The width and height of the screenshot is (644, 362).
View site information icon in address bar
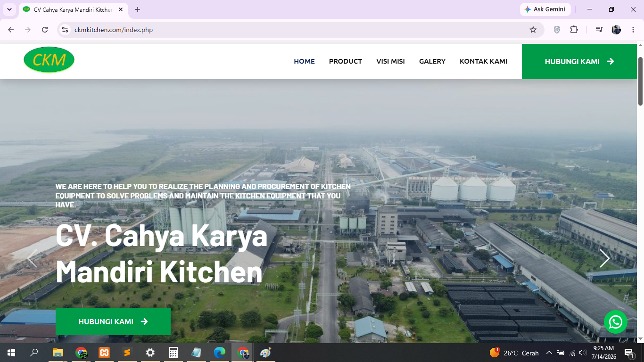(65, 30)
